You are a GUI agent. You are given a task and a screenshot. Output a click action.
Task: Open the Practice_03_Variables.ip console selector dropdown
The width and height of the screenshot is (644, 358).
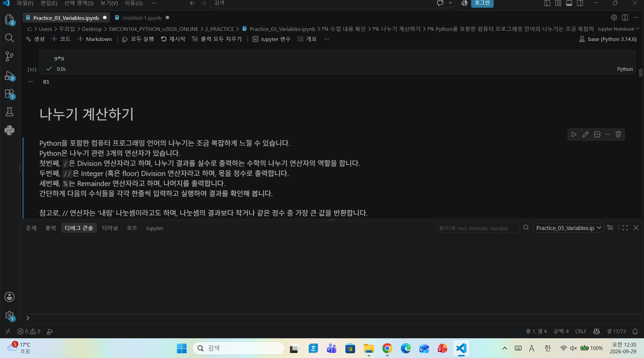coord(568,228)
